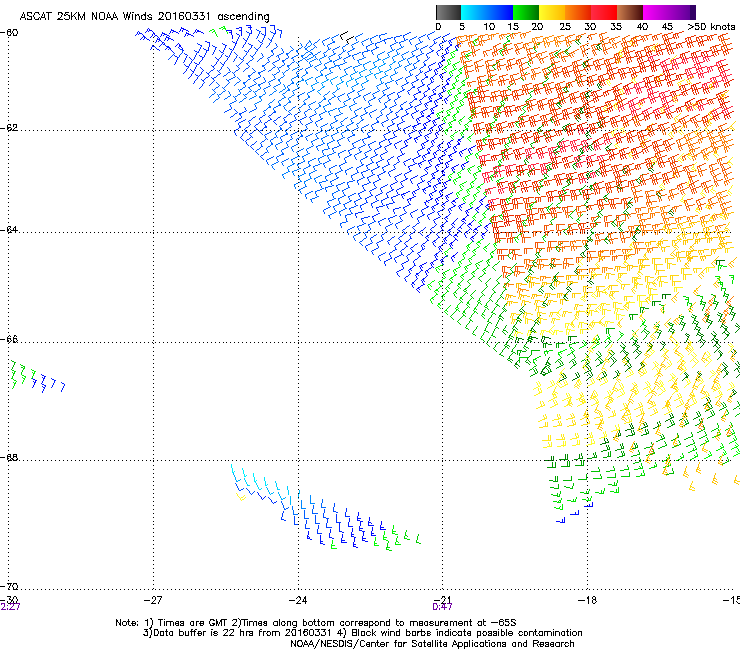740x650 pixels.
Task: Click the black contaminated wind barb near the top
Action: pos(347,37)
